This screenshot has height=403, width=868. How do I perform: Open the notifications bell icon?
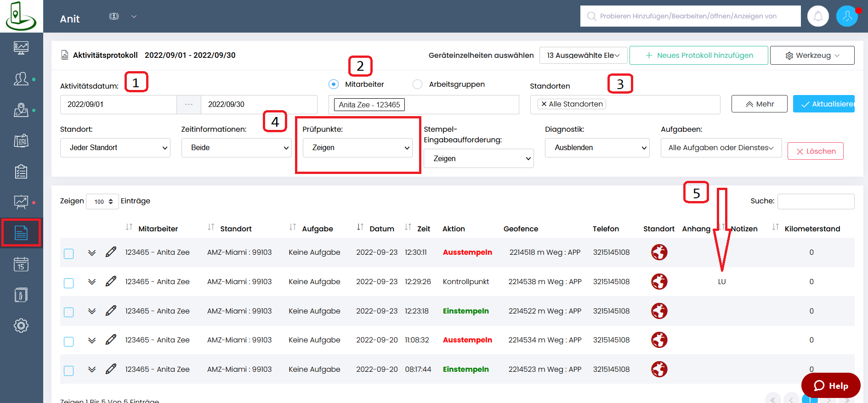click(x=818, y=16)
